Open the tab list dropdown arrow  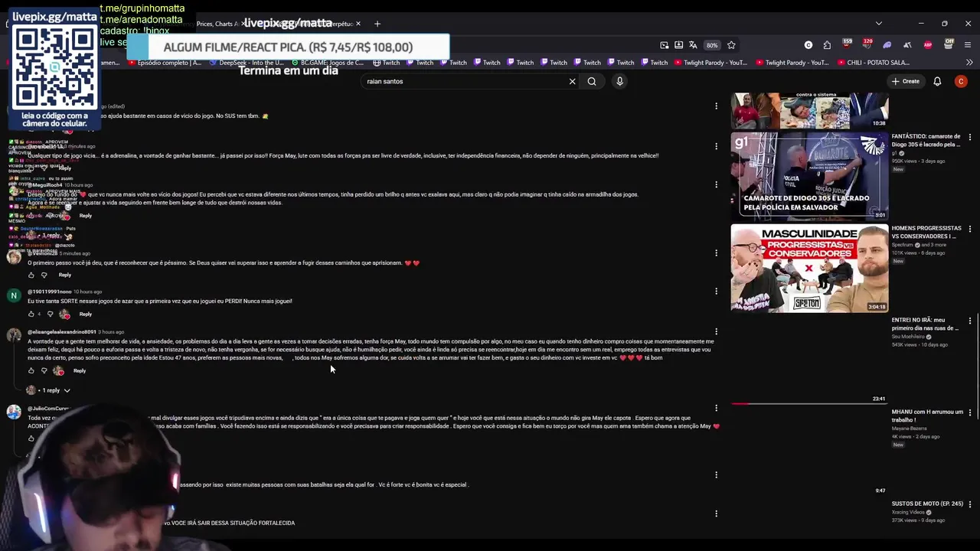pos(879,24)
